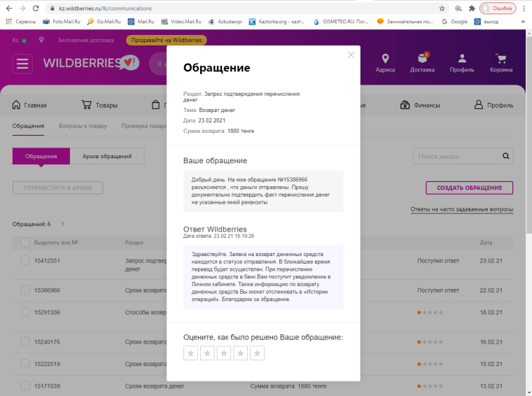Open Google bookmark
The height and width of the screenshot is (396, 532).
point(454,22)
